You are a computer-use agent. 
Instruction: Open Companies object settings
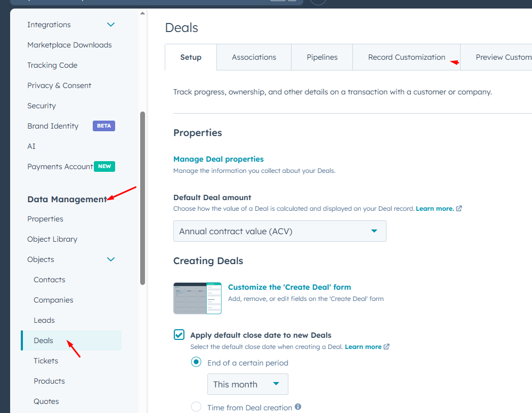53,300
